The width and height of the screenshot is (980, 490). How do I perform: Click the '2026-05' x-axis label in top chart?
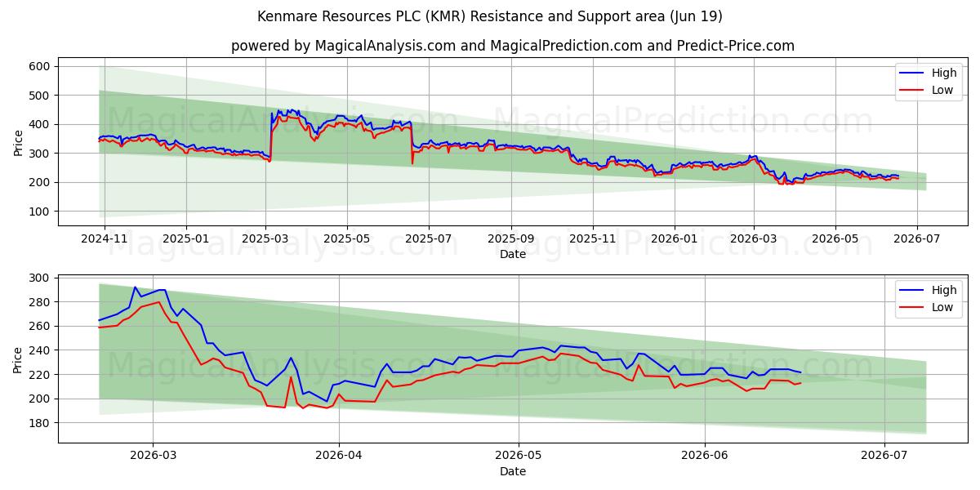coord(835,238)
